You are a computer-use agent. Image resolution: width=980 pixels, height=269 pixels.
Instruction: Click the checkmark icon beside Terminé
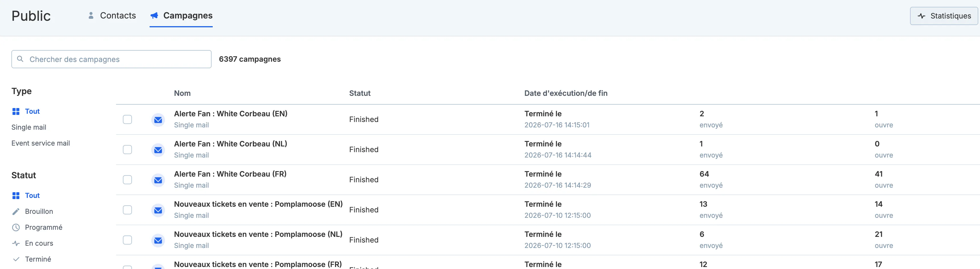[x=16, y=260]
